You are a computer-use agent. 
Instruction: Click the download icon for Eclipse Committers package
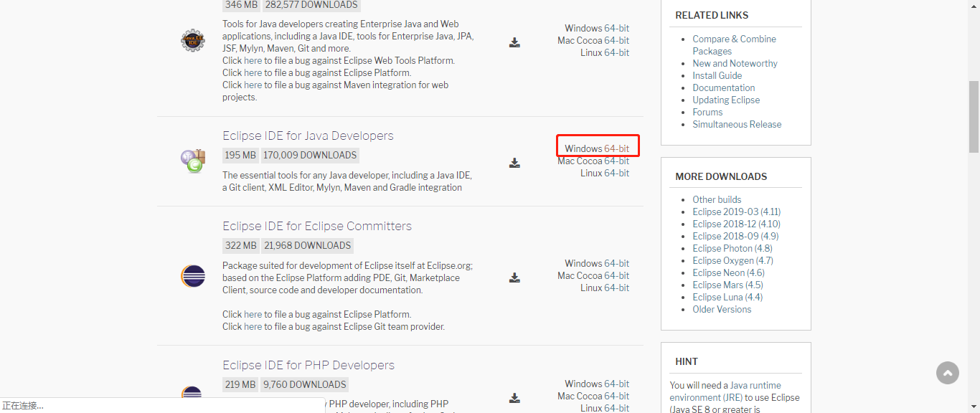click(514, 277)
